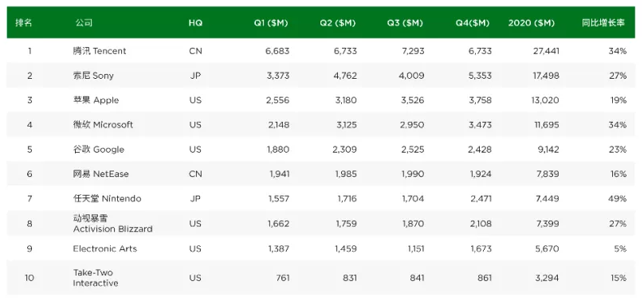This screenshot has width=644, height=301.
Task: Select the Take-Two Interactive company cell
Action: click(x=96, y=278)
